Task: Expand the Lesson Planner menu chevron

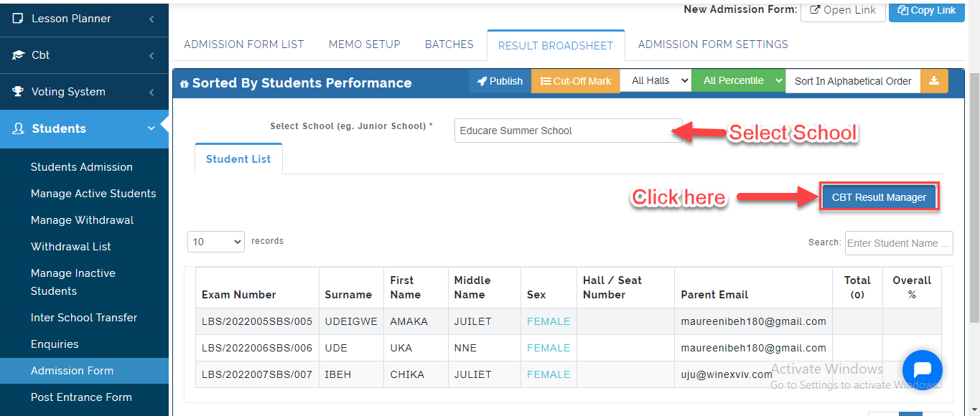Action: coord(151,19)
